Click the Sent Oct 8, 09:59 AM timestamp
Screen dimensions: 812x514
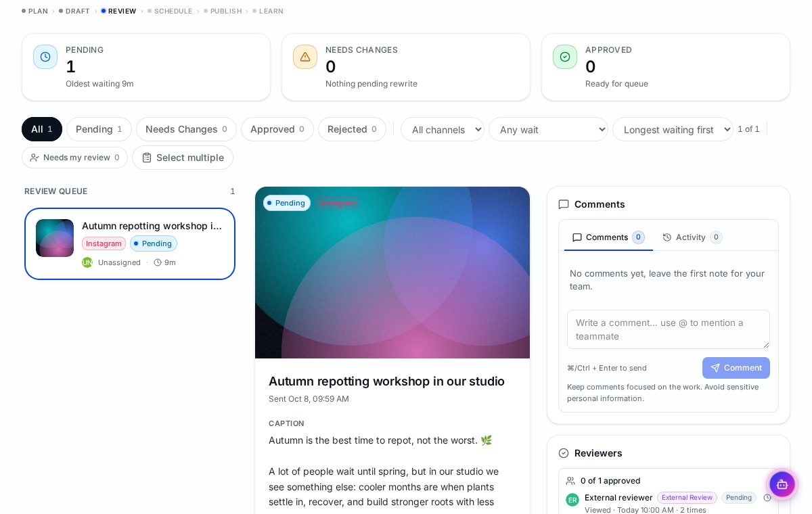309,399
